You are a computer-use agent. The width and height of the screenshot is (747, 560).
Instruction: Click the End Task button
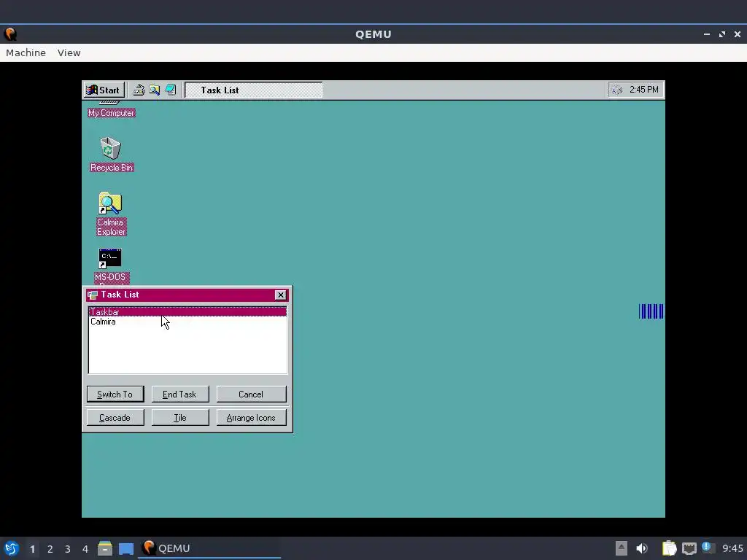click(x=179, y=394)
